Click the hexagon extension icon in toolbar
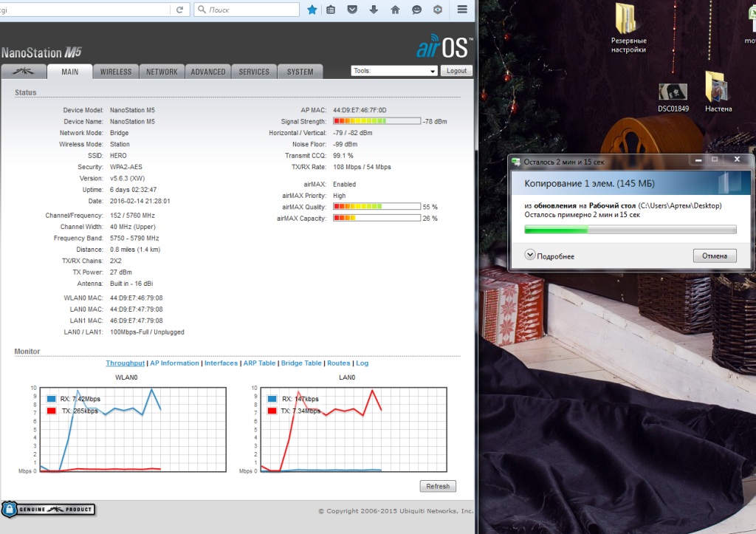The image size is (756, 534). [438, 10]
